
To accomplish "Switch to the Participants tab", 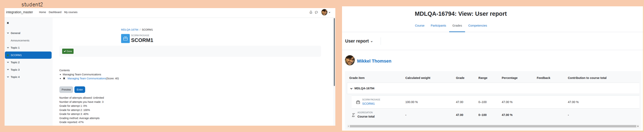I will coord(438,26).
